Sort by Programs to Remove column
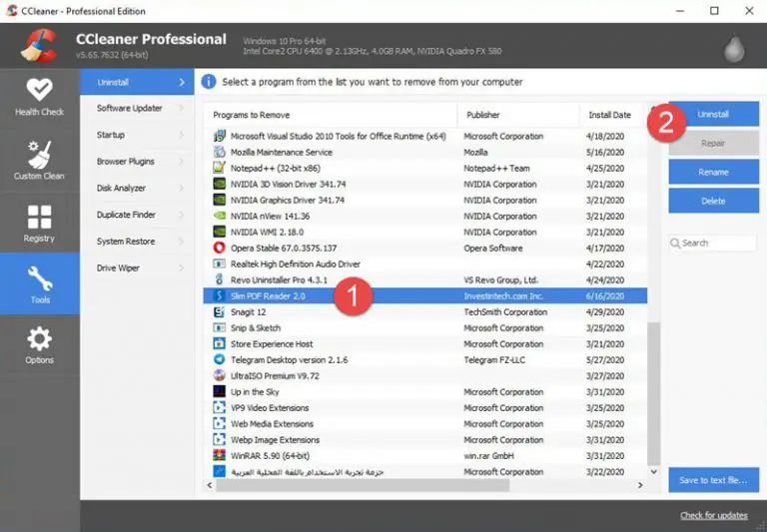Screen dimensions: 767x532 pyautogui.click(x=331, y=115)
